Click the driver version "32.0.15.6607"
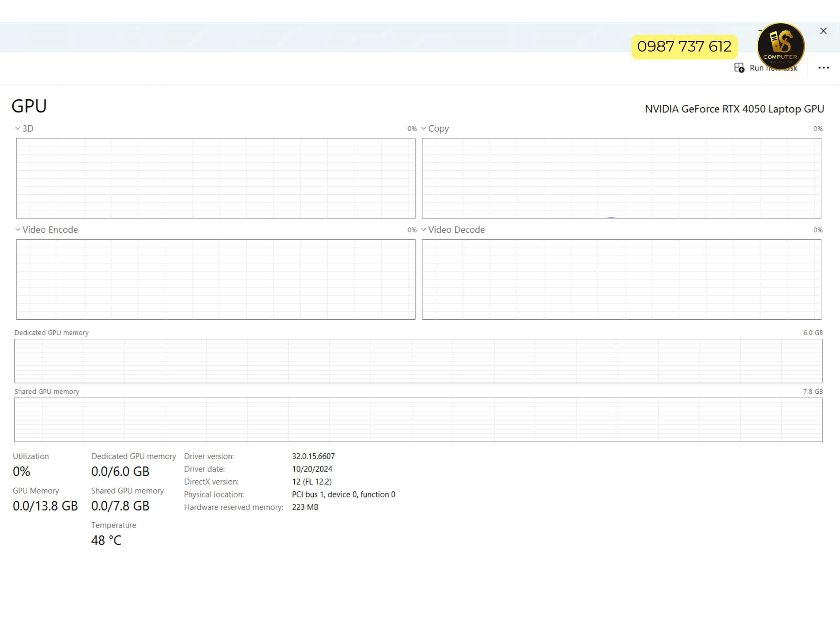 [x=313, y=456]
